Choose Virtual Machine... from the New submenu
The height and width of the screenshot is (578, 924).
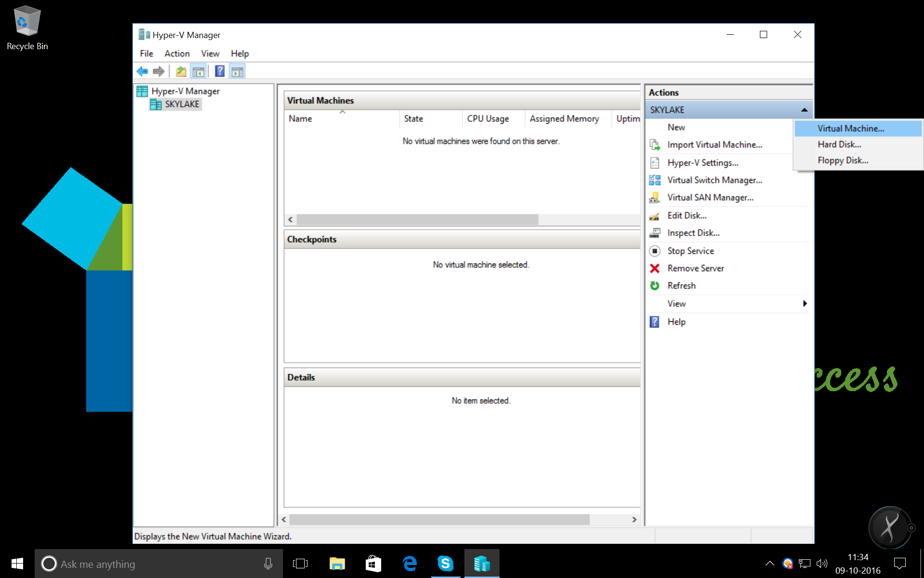858,129
